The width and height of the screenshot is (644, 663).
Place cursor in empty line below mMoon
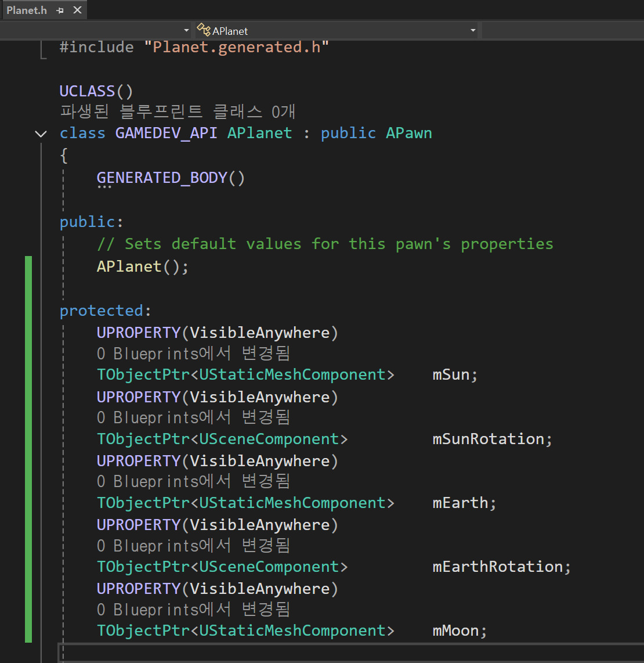351,652
